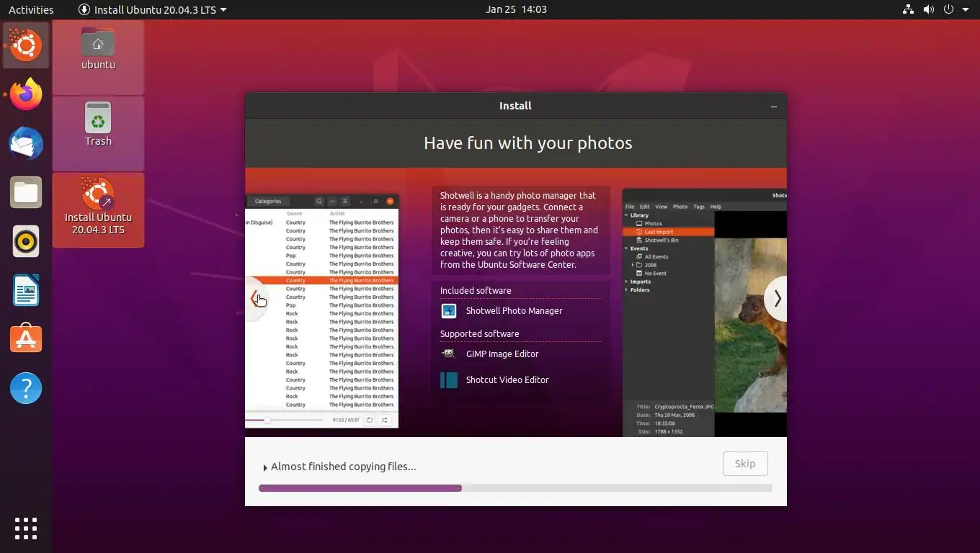Click the animal photo in Shotwell slide
980x553 pixels.
tap(750, 325)
